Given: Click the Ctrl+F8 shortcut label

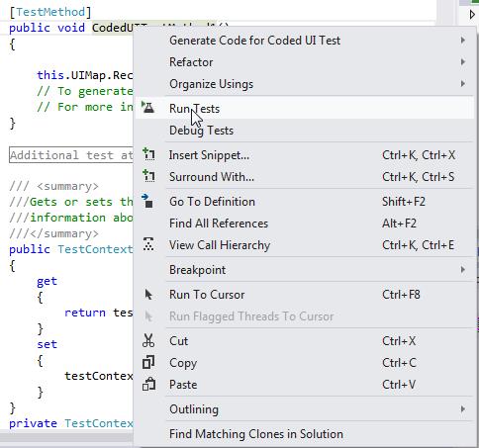Looking at the screenshot, I should (401, 295).
